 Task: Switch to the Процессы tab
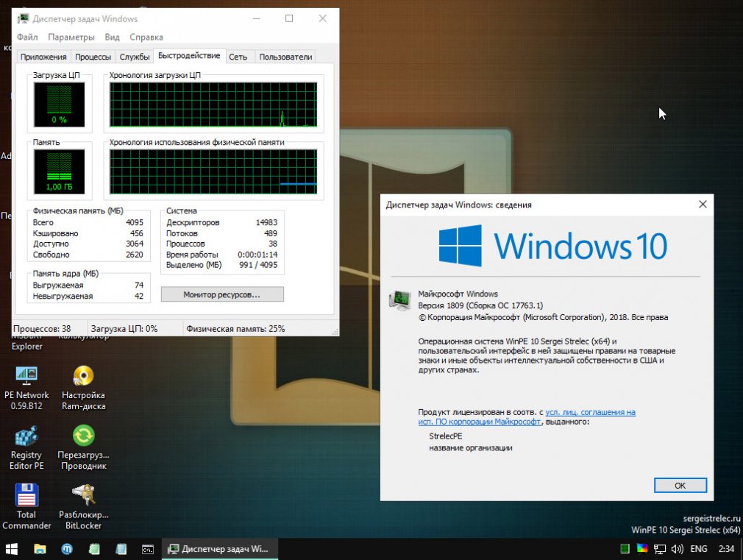point(93,57)
